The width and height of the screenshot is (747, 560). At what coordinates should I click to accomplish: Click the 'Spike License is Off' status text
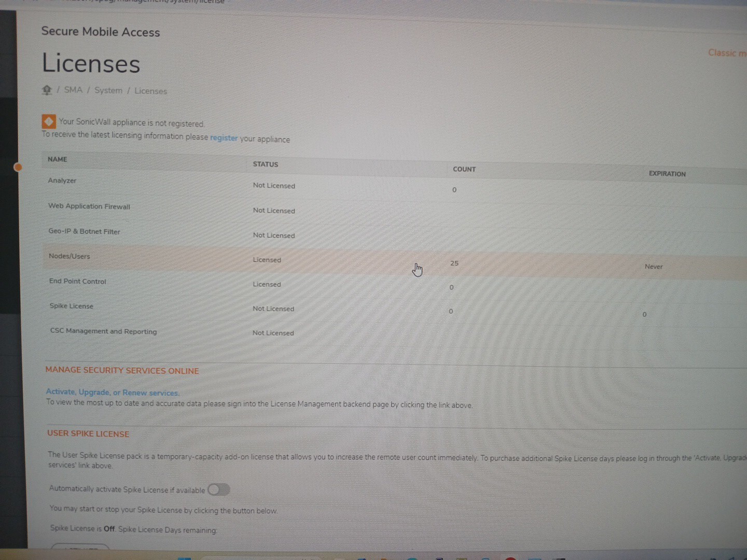[x=82, y=528]
